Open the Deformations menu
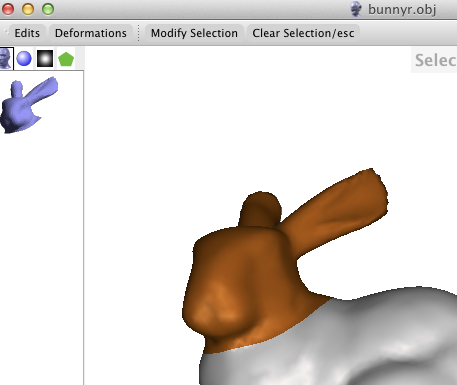Image resolution: width=457 pixels, height=385 pixels. tap(91, 33)
